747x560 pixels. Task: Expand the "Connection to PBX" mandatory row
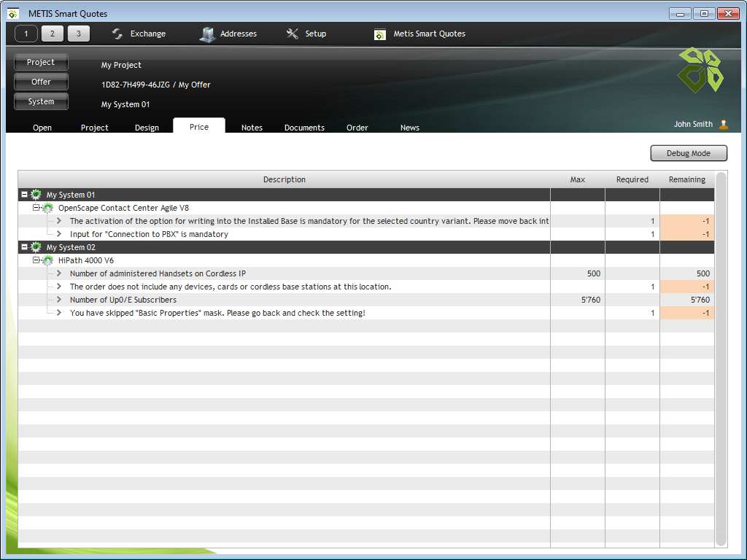point(59,234)
